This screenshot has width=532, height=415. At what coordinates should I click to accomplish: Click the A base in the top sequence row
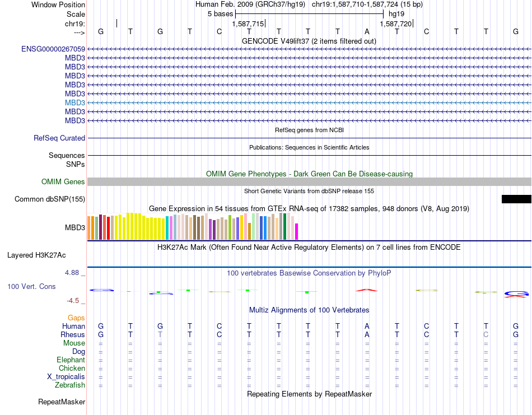pyautogui.click(x=367, y=32)
